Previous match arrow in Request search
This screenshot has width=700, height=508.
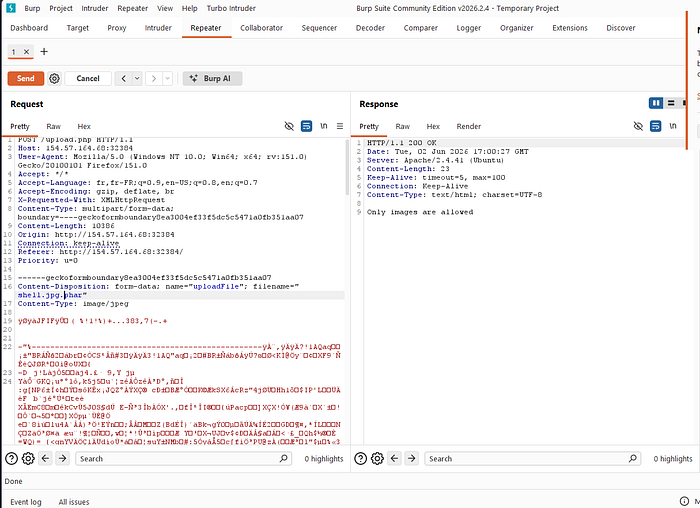click(46, 458)
